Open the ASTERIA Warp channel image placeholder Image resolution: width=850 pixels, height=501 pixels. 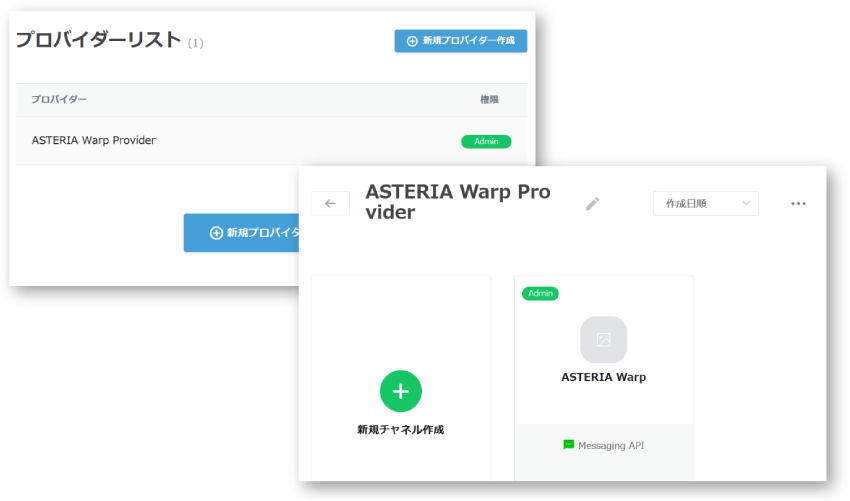pos(603,339)
